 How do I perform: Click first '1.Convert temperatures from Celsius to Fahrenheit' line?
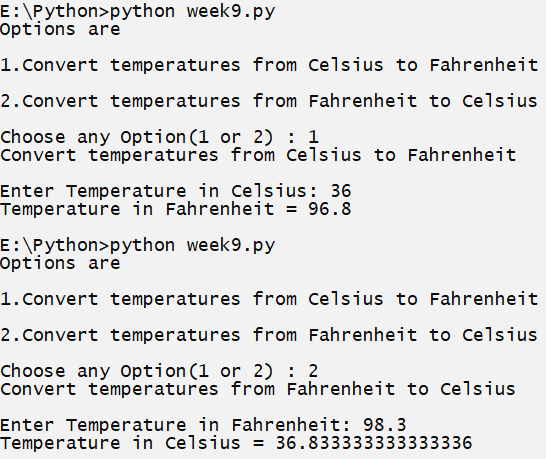[x=269, y=65]
